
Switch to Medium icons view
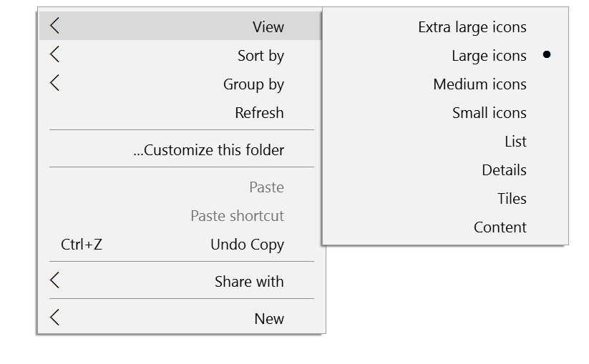coord(480,84)
